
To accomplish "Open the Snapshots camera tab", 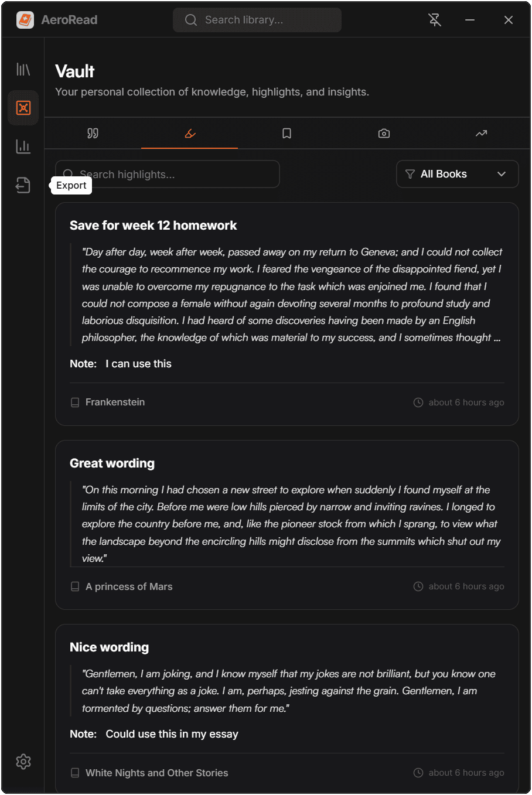I will (384, 134).
